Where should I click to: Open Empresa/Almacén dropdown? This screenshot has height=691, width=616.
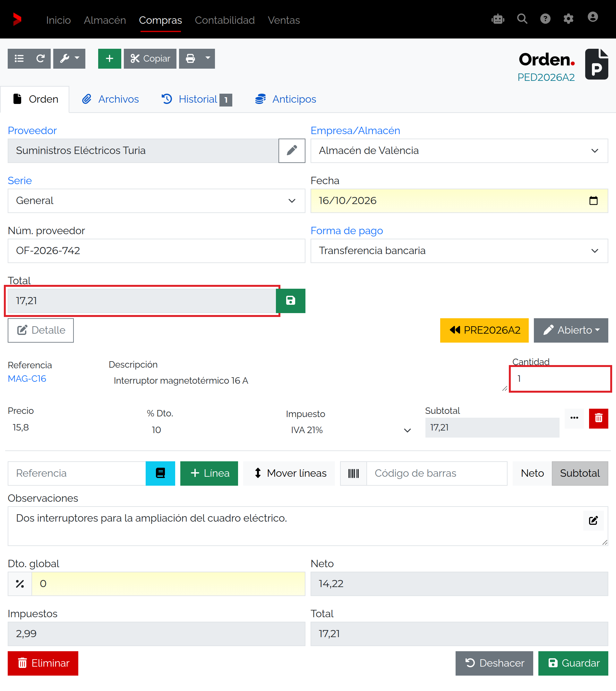(x=459, y=150)
